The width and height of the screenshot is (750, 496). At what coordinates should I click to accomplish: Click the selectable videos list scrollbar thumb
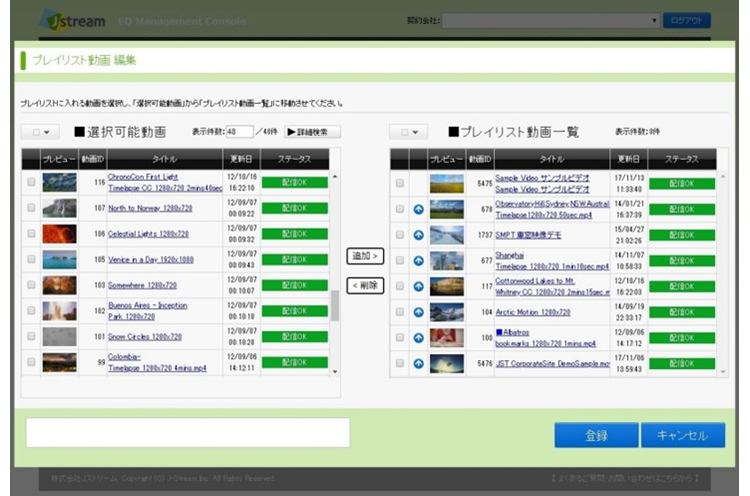pyautogui.click(x=335, y=306)
